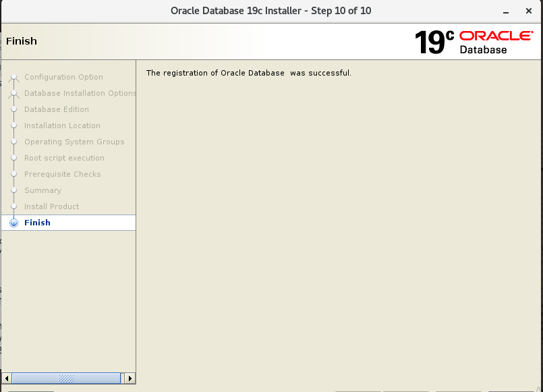Select the Prerequisite Checks step

(x=62, y=174)
